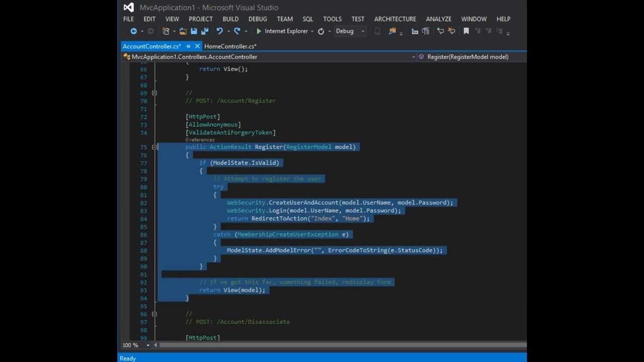This screenshot has height=362, width=644.
Task: Click the [AllowAnonymous] attribute text
Action: click(x=213, y=125)
